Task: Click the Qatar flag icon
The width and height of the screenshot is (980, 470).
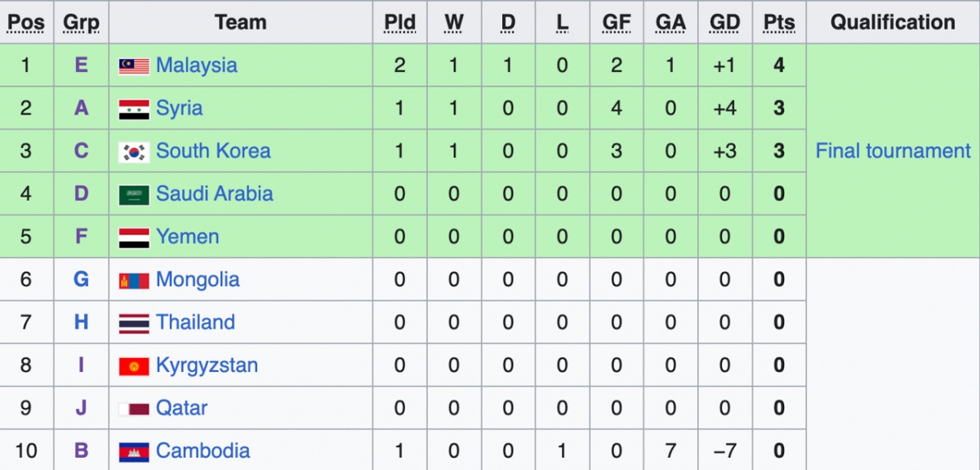Action: 134,409
